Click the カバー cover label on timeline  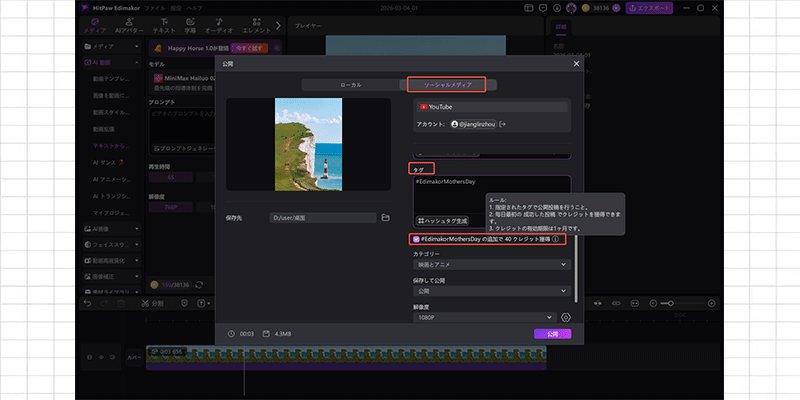pyautogui.click(x=134, y=358)
